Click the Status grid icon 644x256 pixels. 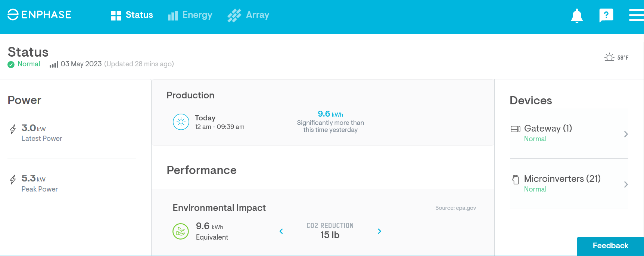[x=116, y=16]
